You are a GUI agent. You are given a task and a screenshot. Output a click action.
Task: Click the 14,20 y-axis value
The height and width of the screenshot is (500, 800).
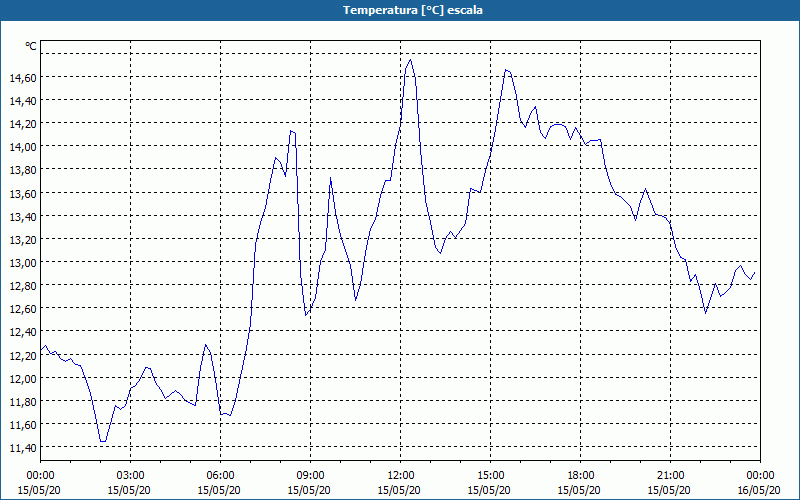23,123
